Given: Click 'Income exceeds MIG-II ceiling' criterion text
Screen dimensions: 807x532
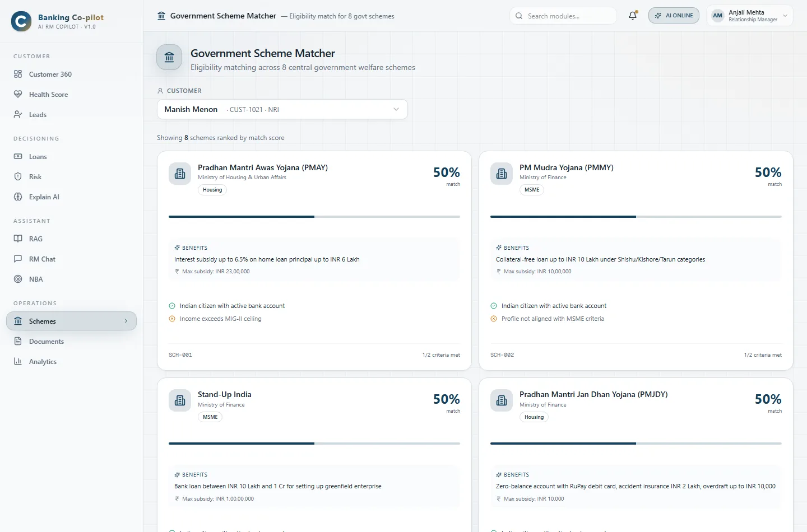Looking at the screenshot, I should click(x=221, y=319).
